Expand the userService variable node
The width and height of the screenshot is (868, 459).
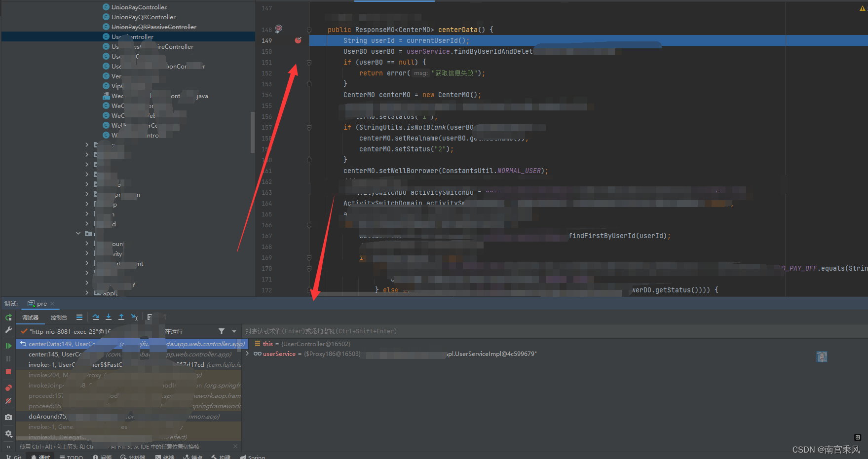tap(247, 354)
